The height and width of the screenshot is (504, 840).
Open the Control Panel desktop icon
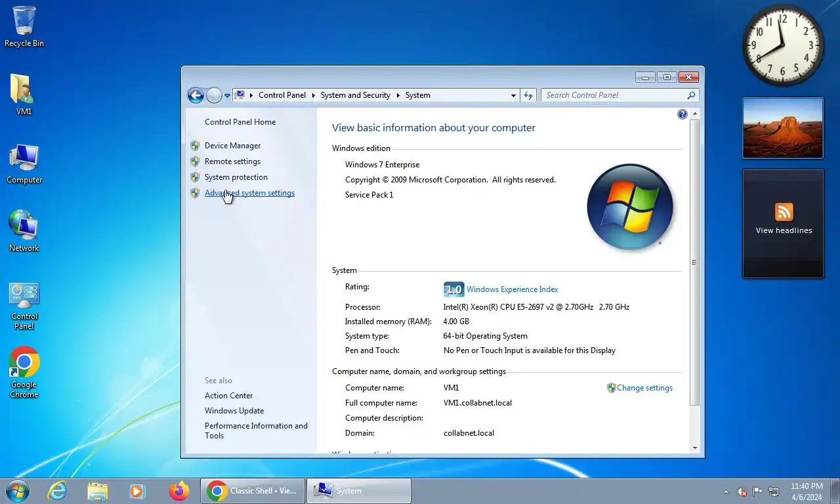[24, 306]
